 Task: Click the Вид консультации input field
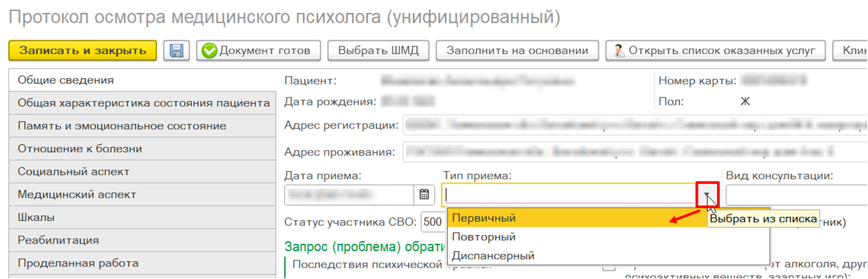tap(795, 195)
